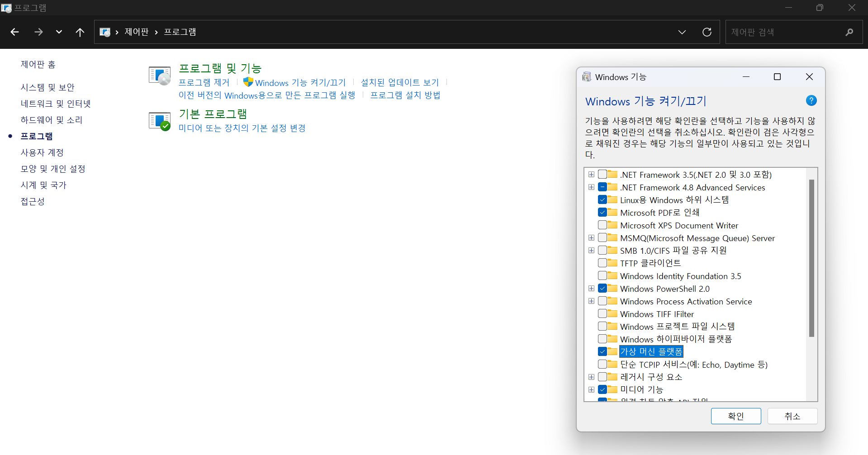868x455 pixels.
Task: Expand .NET Framework 3.5 tree node
Action: click(x=591, y=175)
